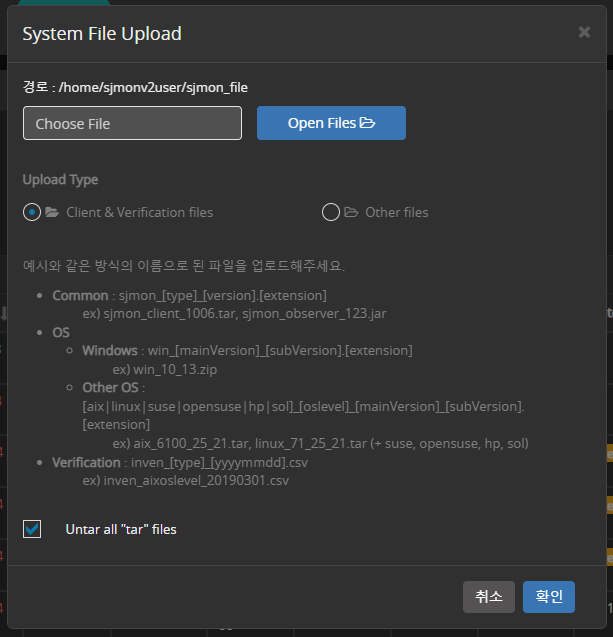Click the Choose File input field

point(132,123)
